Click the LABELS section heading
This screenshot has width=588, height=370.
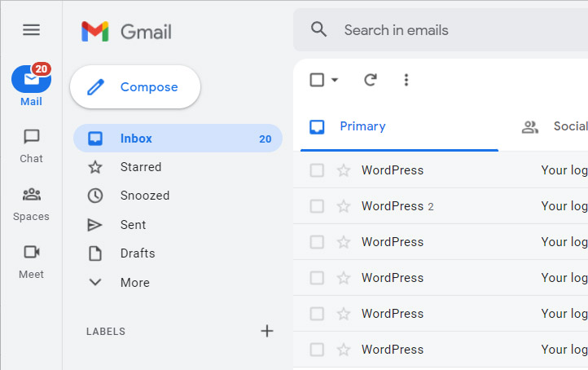[x=106, y=332]
